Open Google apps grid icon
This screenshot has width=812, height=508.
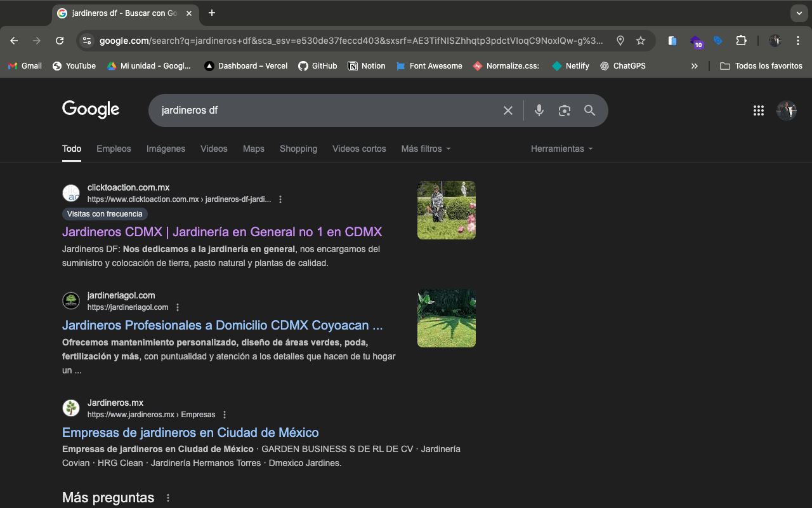(759, 110)
